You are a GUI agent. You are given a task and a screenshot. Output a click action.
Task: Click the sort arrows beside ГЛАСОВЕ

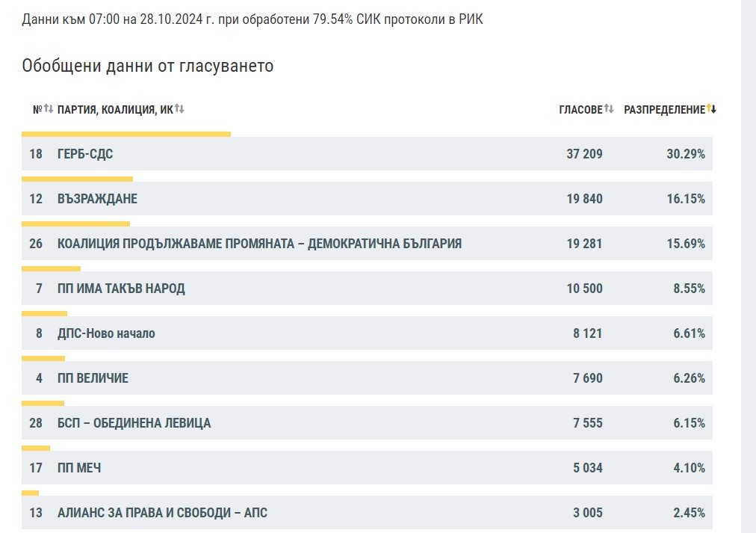coord(609,109)
